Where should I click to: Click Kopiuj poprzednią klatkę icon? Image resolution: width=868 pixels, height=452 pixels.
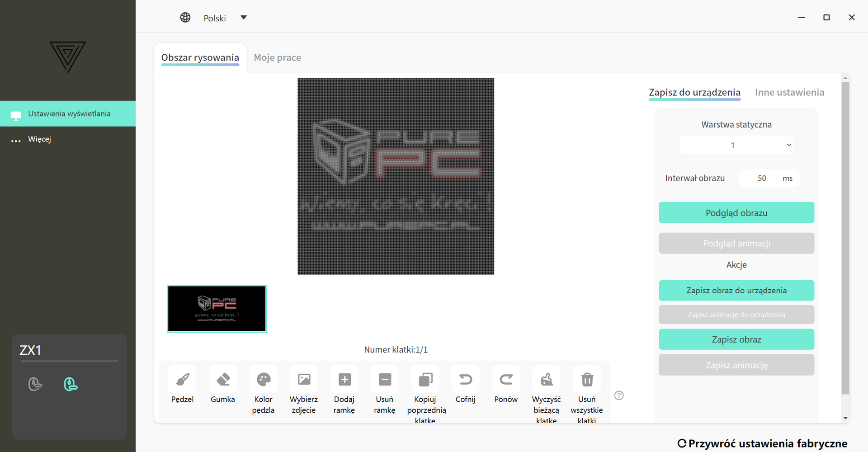[425, 379]
